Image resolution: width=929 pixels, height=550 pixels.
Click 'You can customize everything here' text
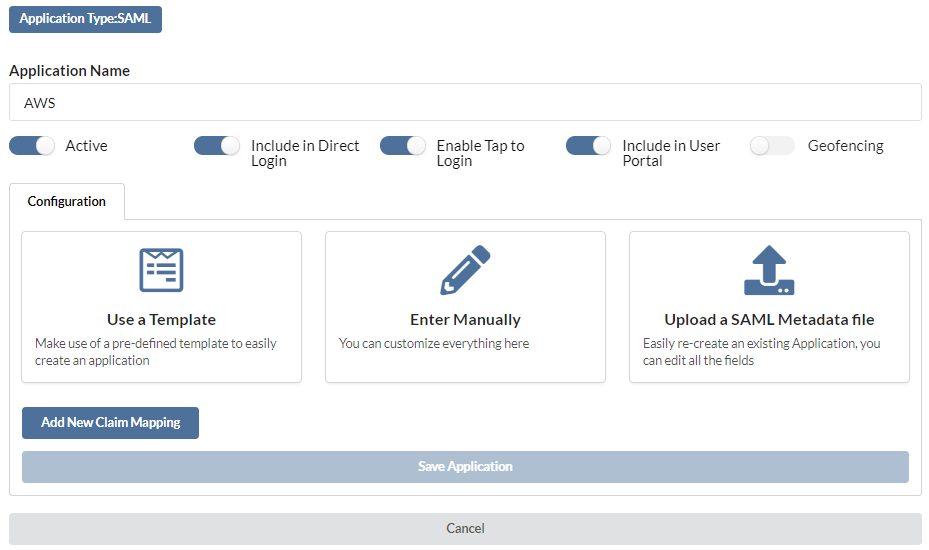click(434, 343)
